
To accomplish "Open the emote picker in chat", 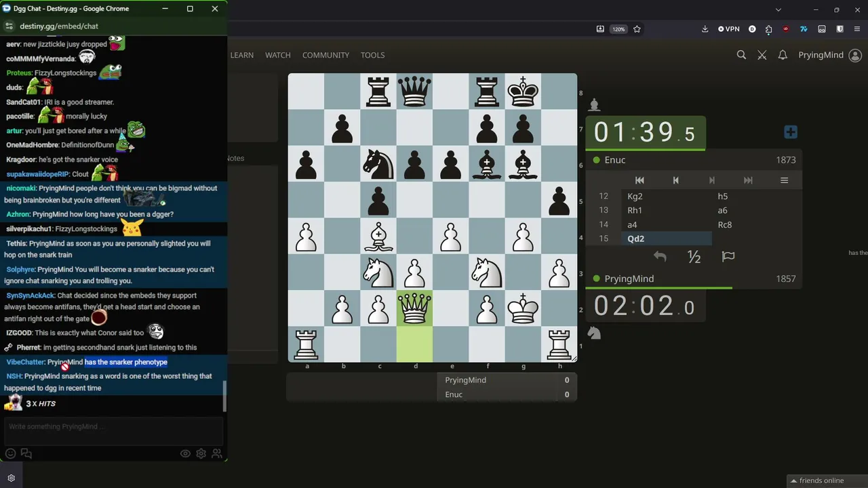I will (x=10, y=453).
